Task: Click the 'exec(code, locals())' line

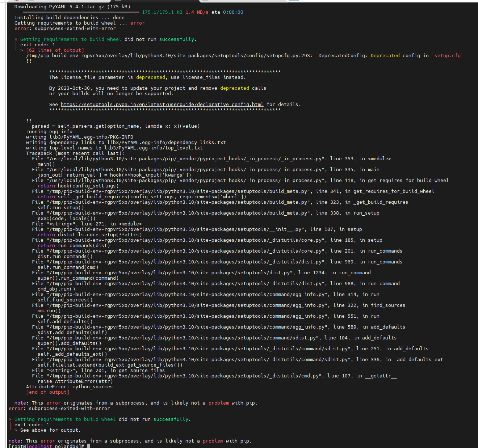Action: 66,219
